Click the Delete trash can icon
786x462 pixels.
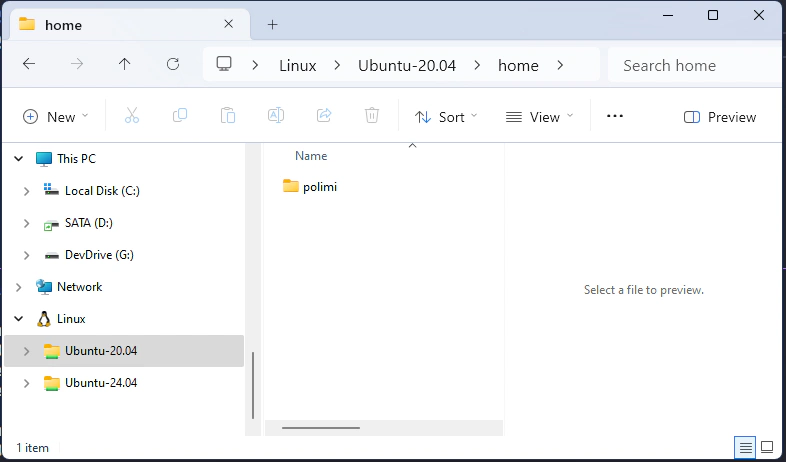click(372, 117)
